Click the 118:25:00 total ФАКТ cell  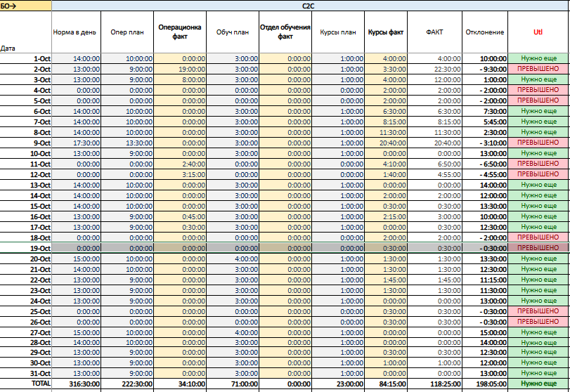tap(435, 384)
